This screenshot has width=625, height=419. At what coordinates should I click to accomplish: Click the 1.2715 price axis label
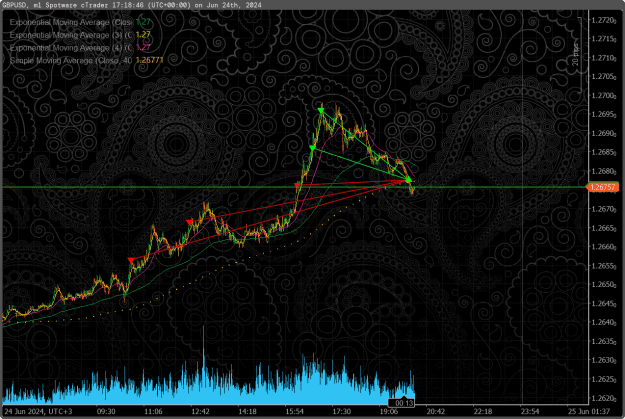coord(603,39)
